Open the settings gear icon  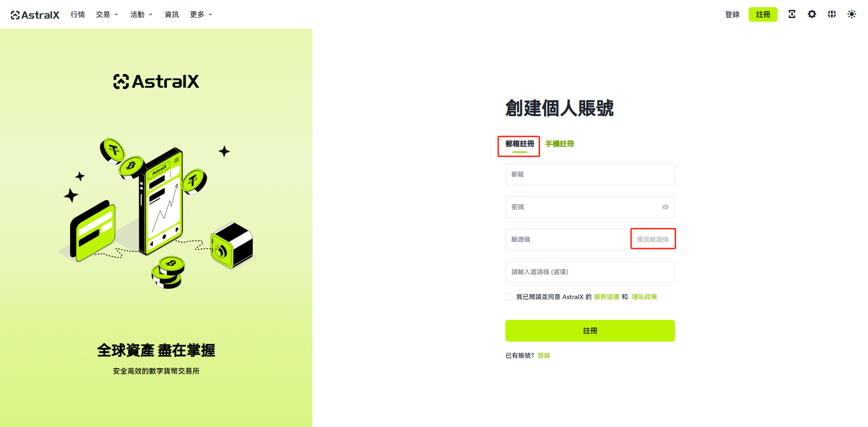(x=812, y=14)
